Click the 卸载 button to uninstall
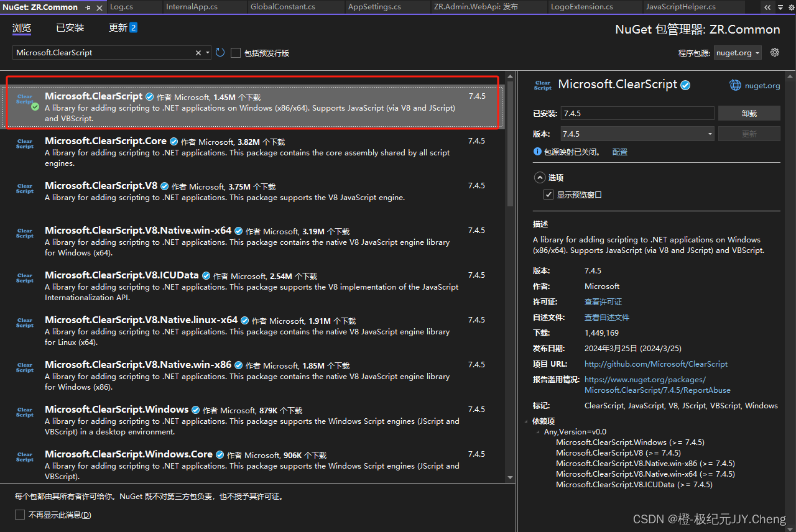 click(x=749, y=112)
